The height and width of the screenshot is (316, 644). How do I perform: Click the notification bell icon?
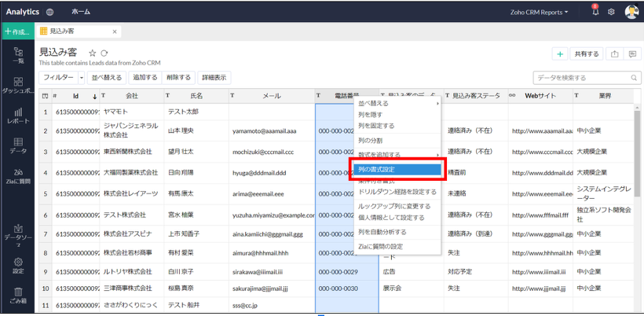pos(595,12)
